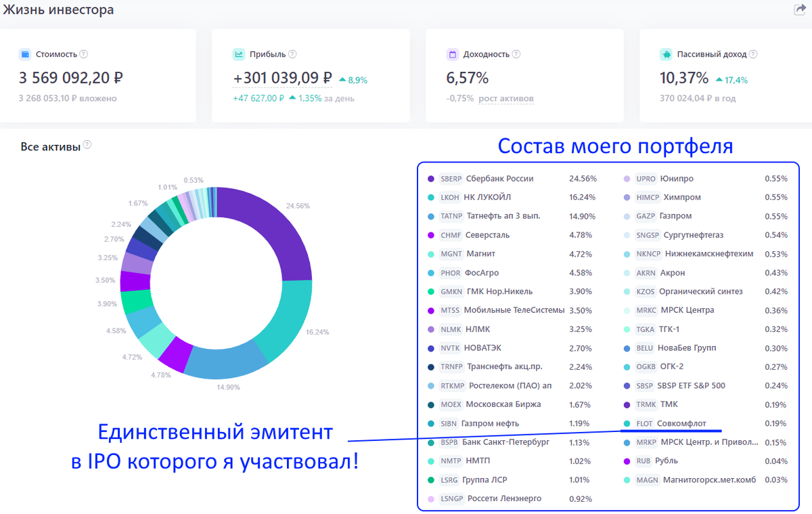Select the HIMCP Химпром legend entry
812x514 pixels.
pyautogui.click(x=706, y=198)
